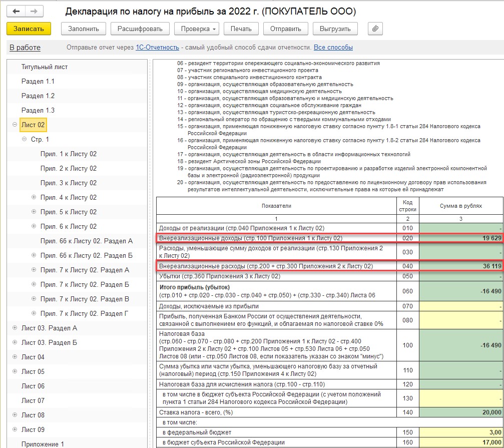504x448 pixels.
Task: Expand Лист 03. Раздел А node
Action: point(15,328)
